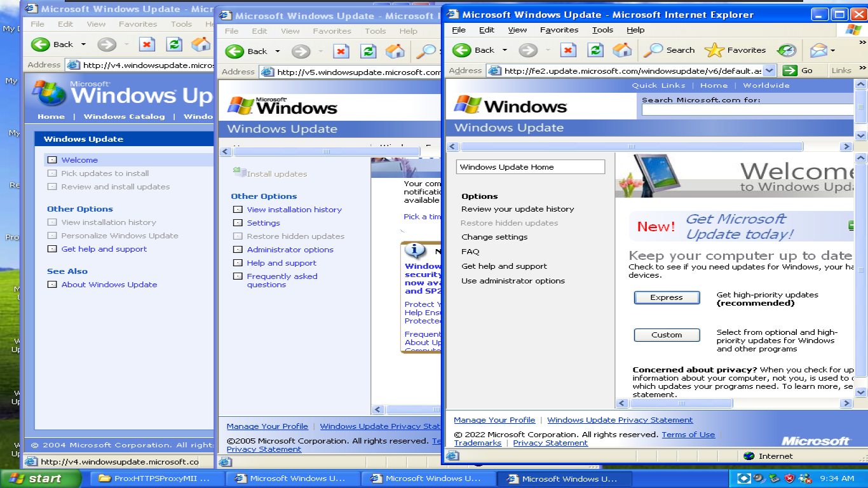868x488 pixels.
Task: Open the History icon in front IE toolbar
Action: 787,50
